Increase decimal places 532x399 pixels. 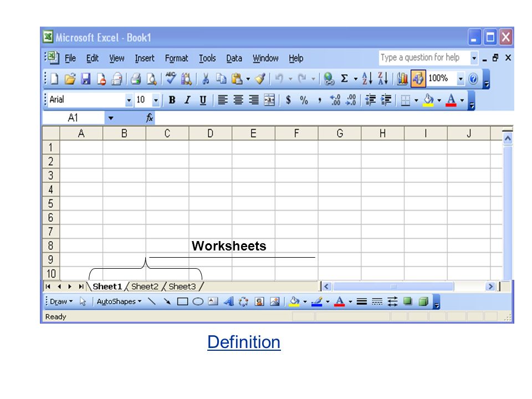[x=335, y=100]
